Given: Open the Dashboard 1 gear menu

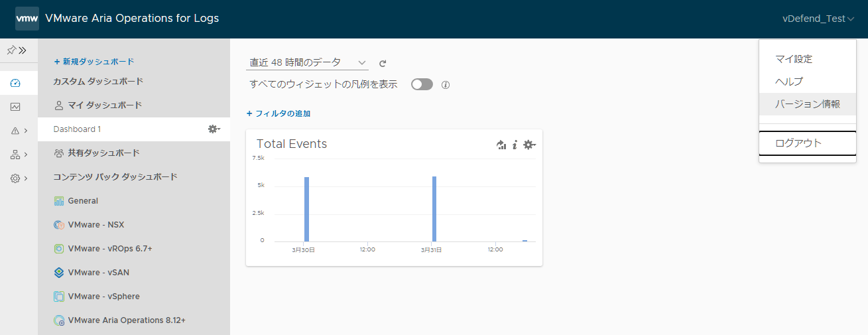Looking at the screenshot, I should [x=214, y=129].
